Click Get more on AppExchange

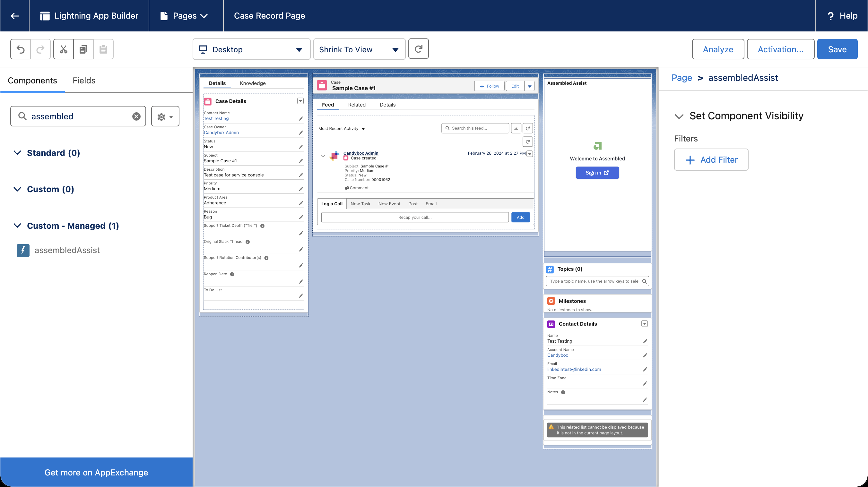(x=96, y=472)
